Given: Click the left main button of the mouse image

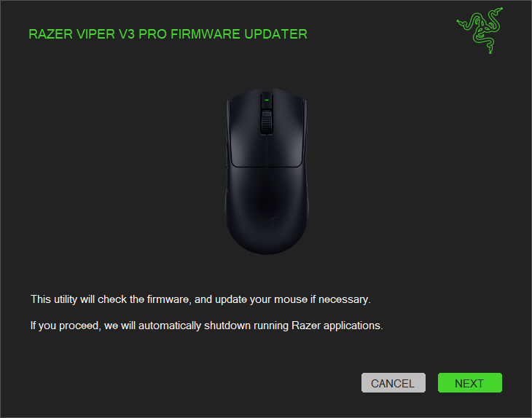Looking at the screenshot, I should pyautogui.click(x=246, y=130).
